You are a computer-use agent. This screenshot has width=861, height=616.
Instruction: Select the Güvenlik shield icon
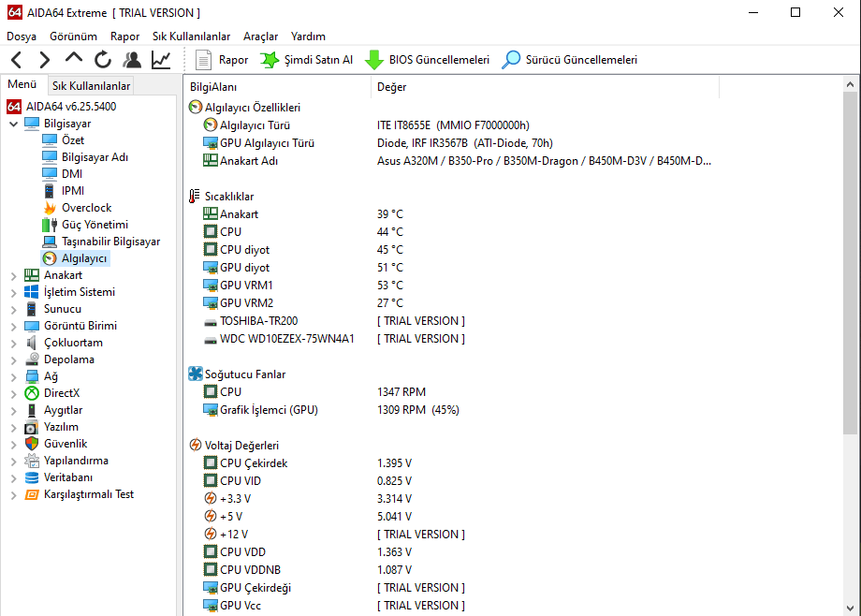coord(32,444)
